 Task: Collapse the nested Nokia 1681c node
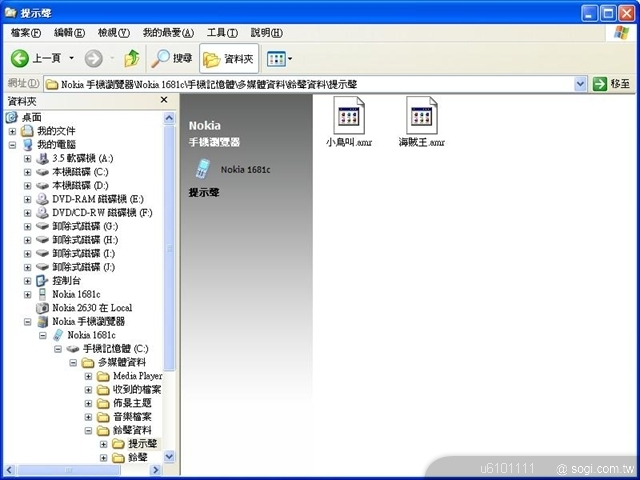(42, 336)
